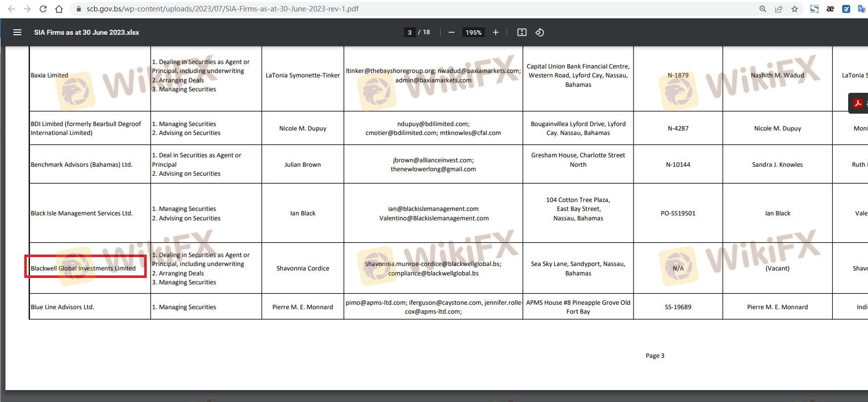Open the Google Translate extension
Image resolution: width=868 pixels, height=402 pixels.
pos(862,9)
